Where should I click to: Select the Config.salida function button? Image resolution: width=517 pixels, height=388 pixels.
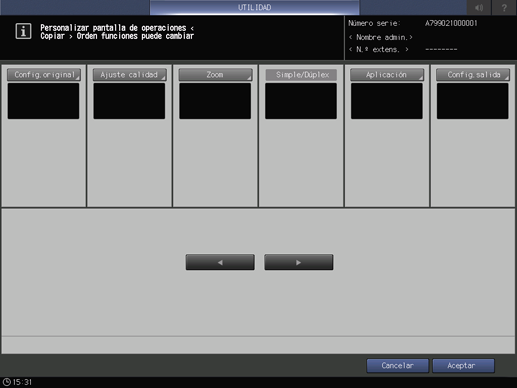473,75
